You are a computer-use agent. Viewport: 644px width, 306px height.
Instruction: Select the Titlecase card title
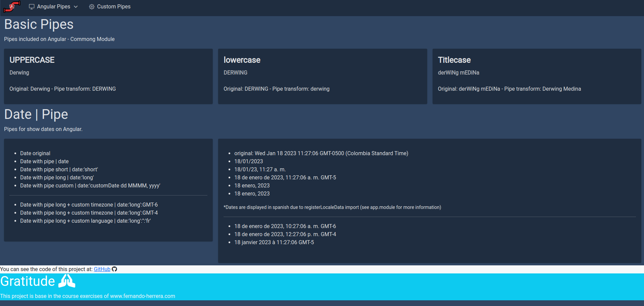454,60
